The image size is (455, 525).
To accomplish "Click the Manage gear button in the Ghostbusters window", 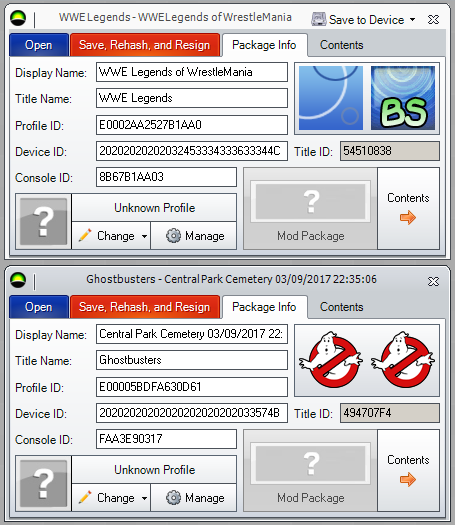I will pos(194,498).
